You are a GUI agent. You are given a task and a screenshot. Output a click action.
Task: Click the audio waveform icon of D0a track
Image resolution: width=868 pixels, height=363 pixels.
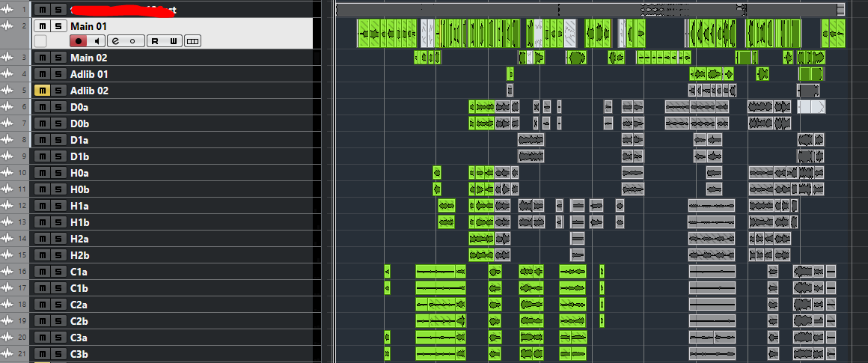point(7,106)
